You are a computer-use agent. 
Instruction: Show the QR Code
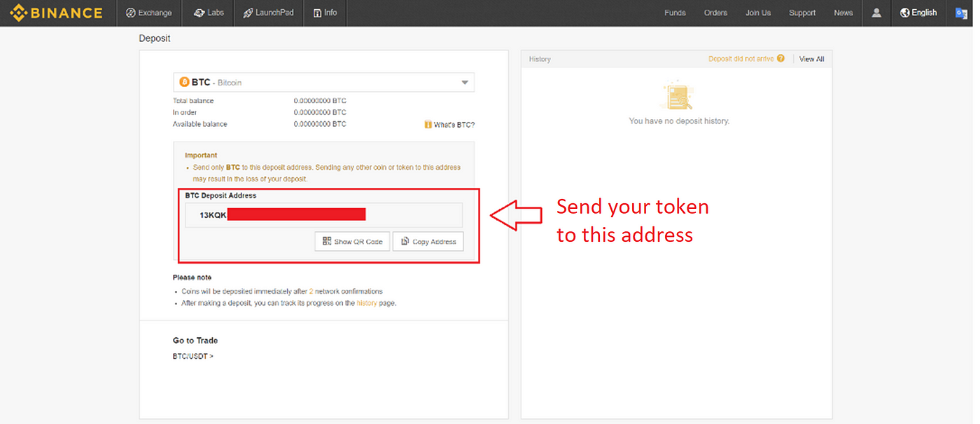[x=352, y=241]
